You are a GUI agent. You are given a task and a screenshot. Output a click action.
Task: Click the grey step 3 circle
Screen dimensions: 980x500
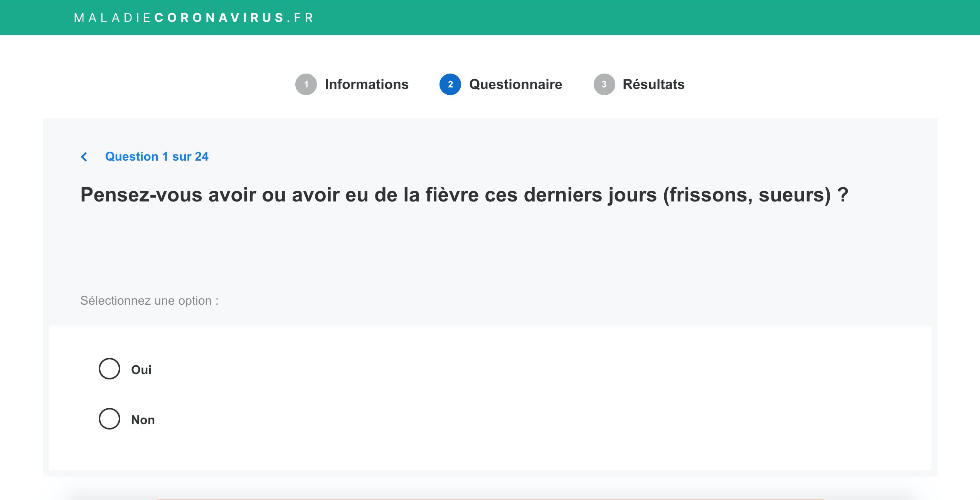click(604, 84)
